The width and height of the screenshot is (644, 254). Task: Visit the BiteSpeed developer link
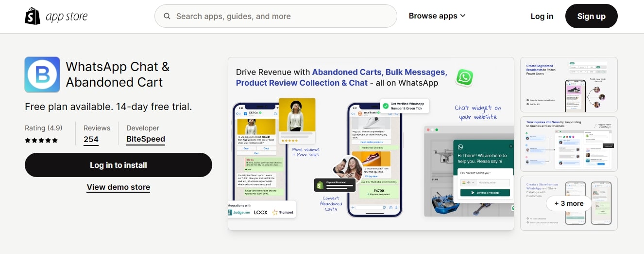(146, 139)
